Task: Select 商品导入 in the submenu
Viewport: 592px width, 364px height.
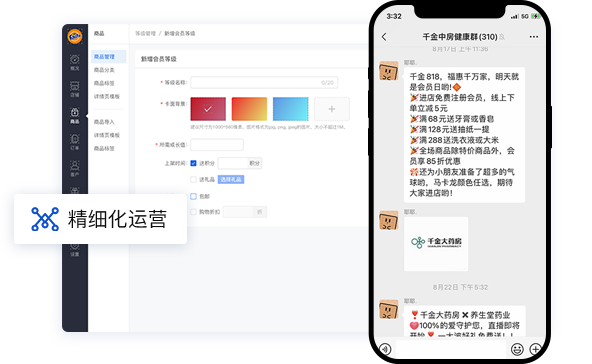Action: (x=104, y=122)
